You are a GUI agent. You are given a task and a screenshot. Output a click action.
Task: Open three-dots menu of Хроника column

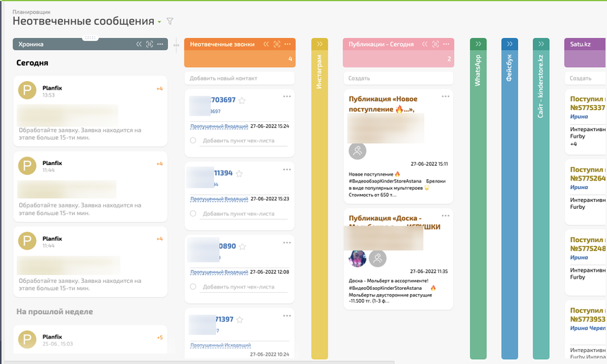click(160, 44)
